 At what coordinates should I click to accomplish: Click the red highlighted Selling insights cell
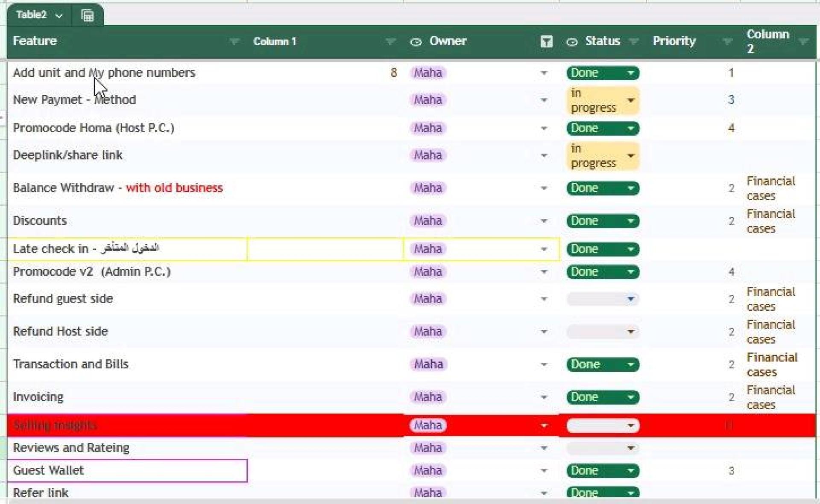tap(127, 425)
